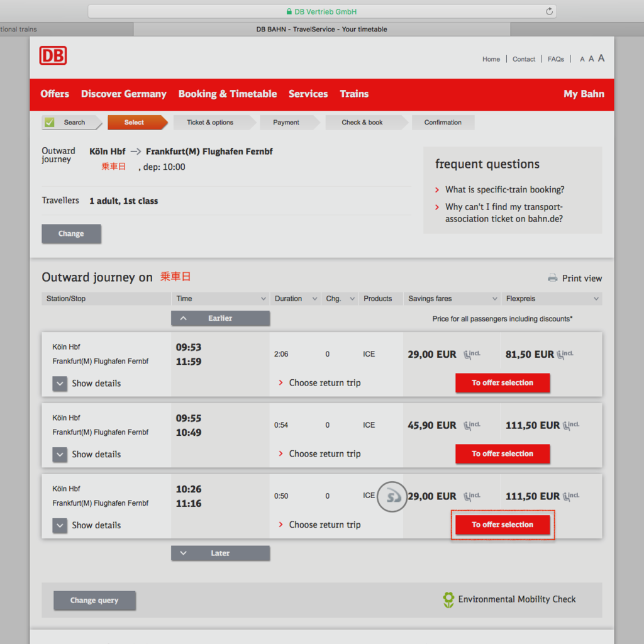
Task: Click To offer selection for 09:53 train
Action: pyautogui.click(x=502, y=383)
